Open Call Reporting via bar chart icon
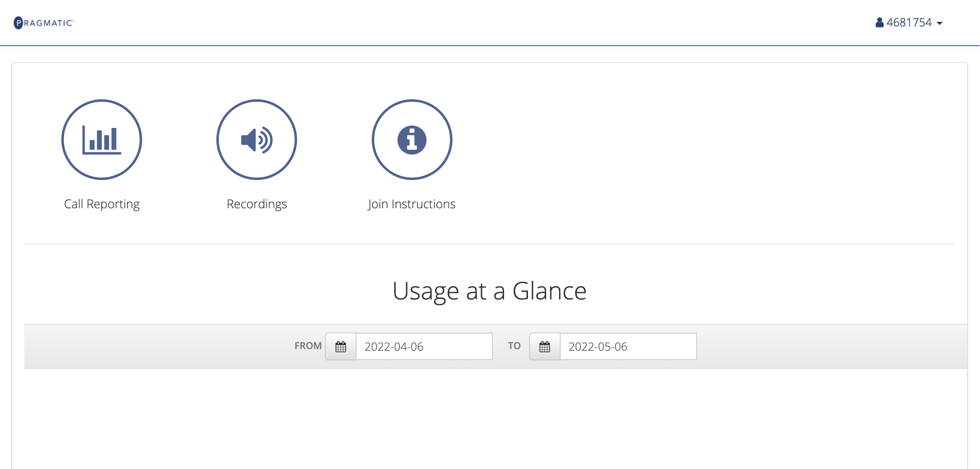The width and height of the screenshot is (980, 469). (x=102, y=140)
